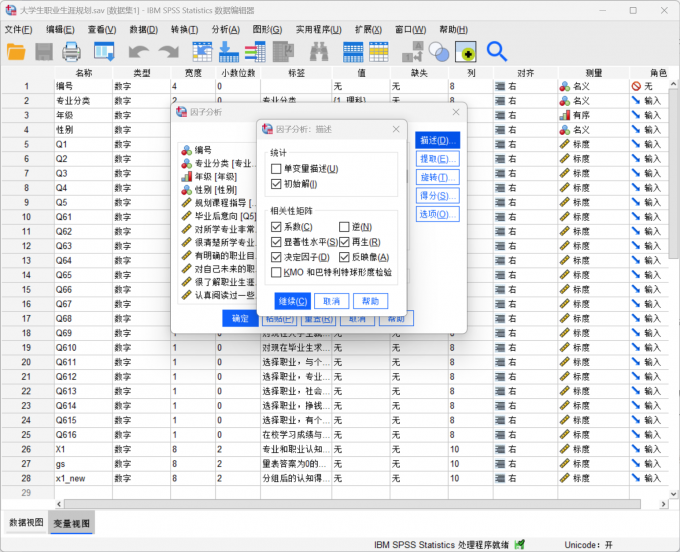Click the insert variable icon
The width and height of the screenshot is (680, 552).
379,52
